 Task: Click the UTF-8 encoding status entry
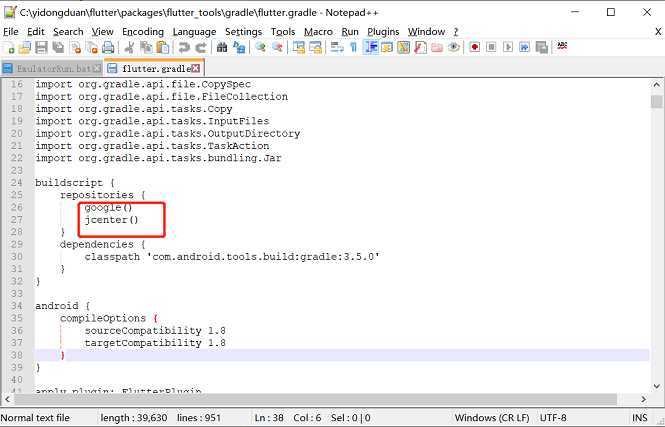tap(553, 418)
